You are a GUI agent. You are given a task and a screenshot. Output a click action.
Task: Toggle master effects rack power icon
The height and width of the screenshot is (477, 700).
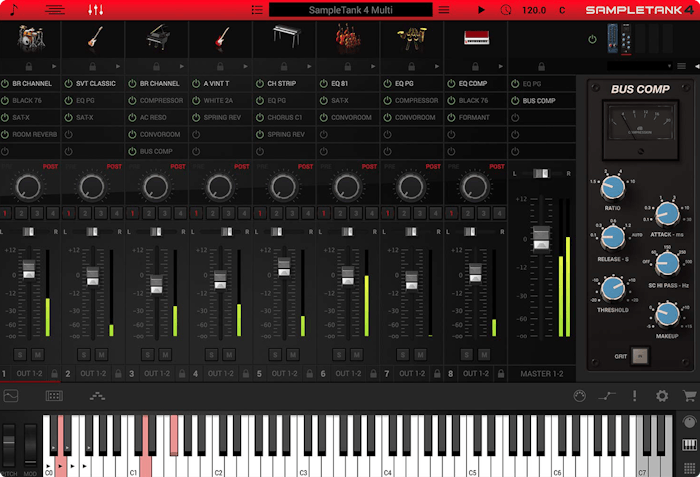point(592,39)
